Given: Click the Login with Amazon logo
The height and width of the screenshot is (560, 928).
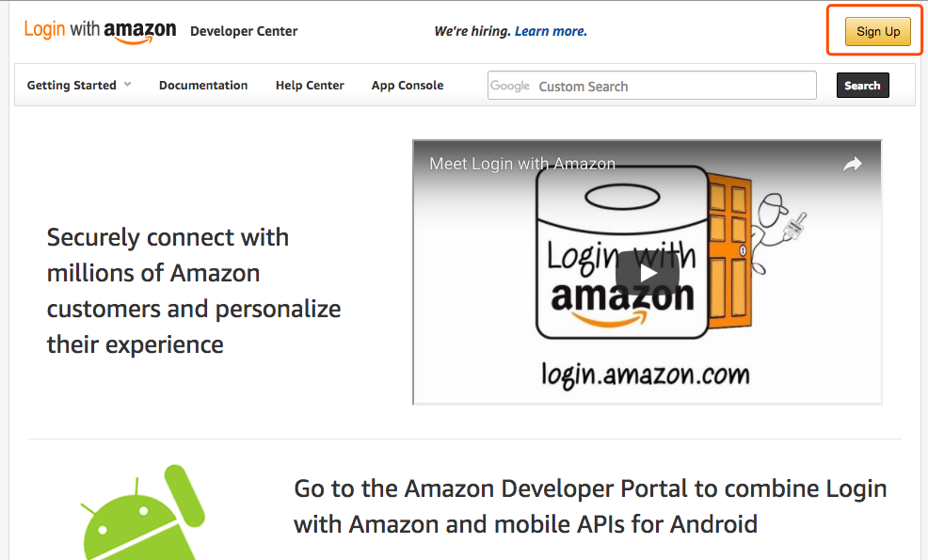Looking at the screenshot, I should [x=100, y=30].
